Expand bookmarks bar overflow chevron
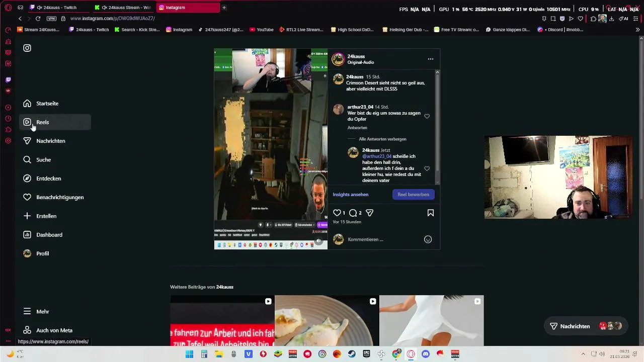The image size is (644, 362). point(637,30)
